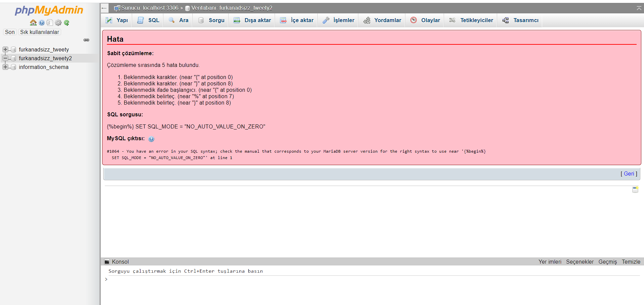Image resolution: width=644 pixels, height=305 pixels.
Task: Click the Dışa aktar export icon
Action: point(237,20)
